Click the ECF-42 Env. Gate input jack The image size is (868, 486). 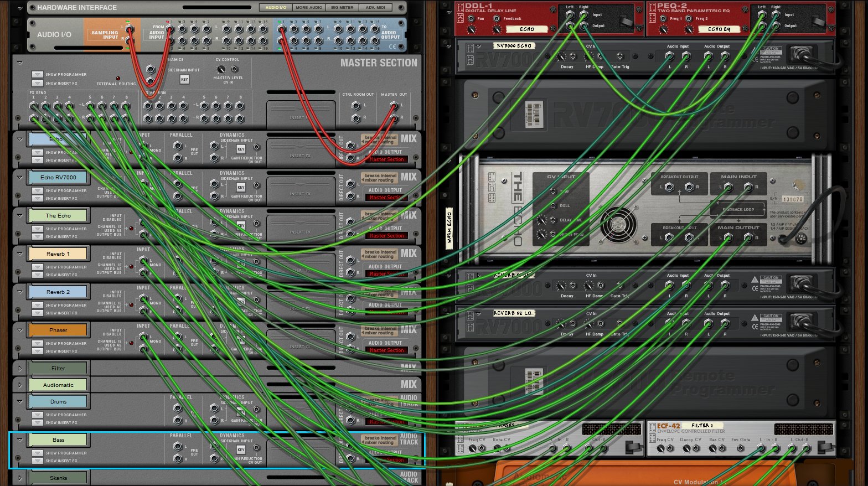pos(741,448)
